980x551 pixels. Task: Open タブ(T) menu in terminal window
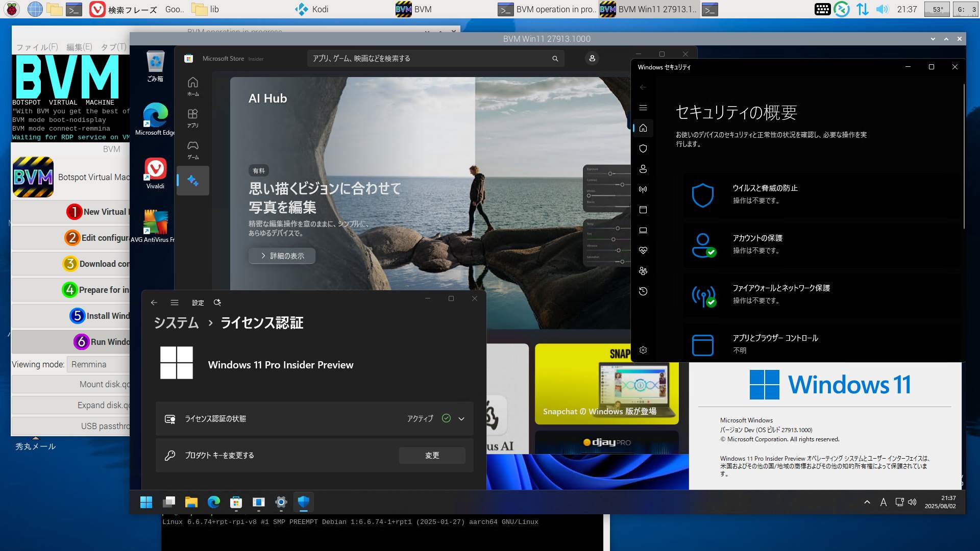(x=113, y=47)
